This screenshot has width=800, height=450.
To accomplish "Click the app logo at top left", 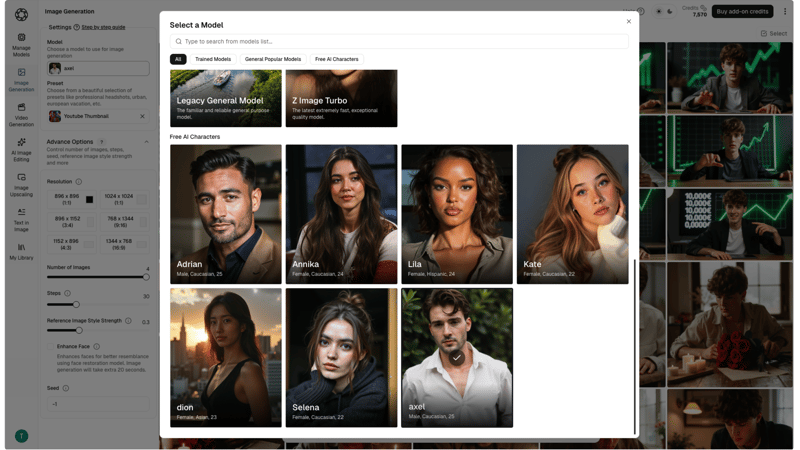I will 21,14.
